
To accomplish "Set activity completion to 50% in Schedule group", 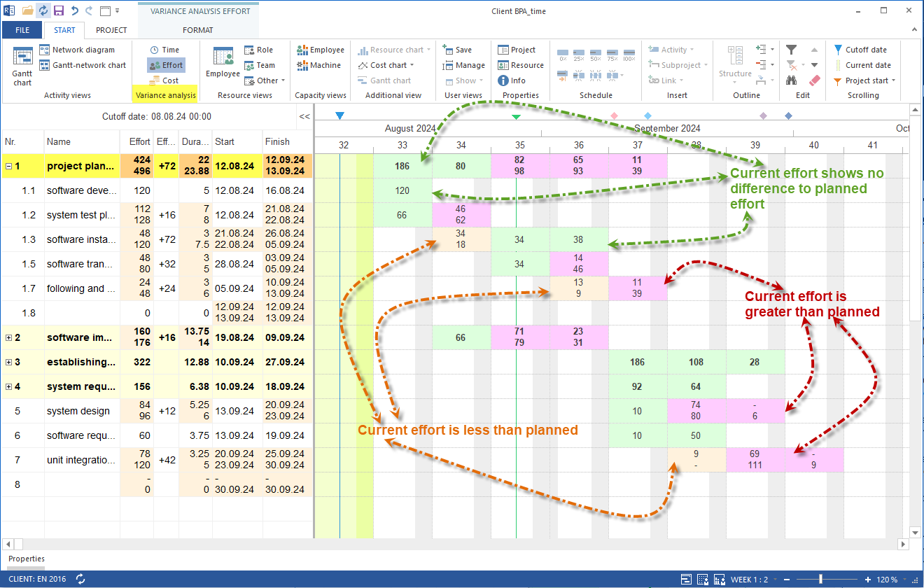I will (595, 52).
